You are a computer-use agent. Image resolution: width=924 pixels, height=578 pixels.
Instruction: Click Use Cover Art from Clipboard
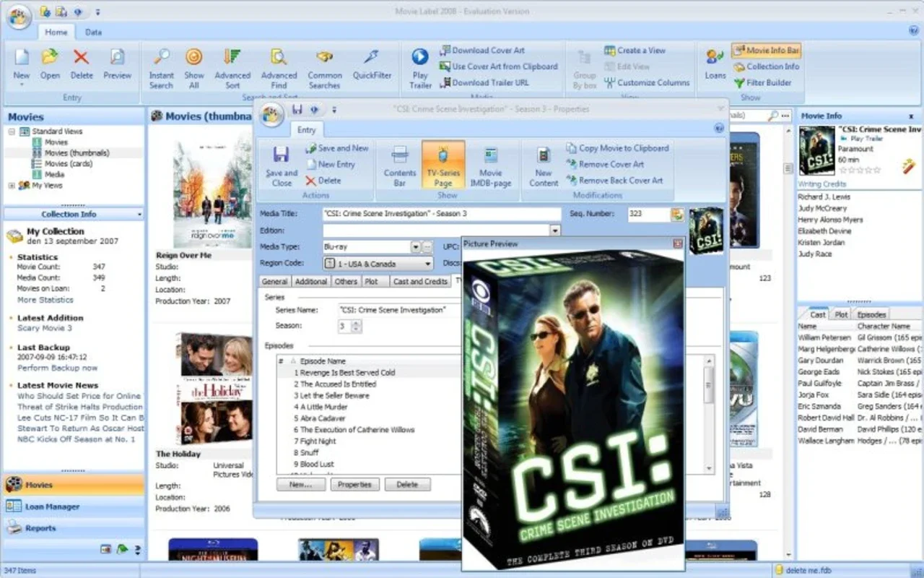pyautogui.click(x=499, y=66)
